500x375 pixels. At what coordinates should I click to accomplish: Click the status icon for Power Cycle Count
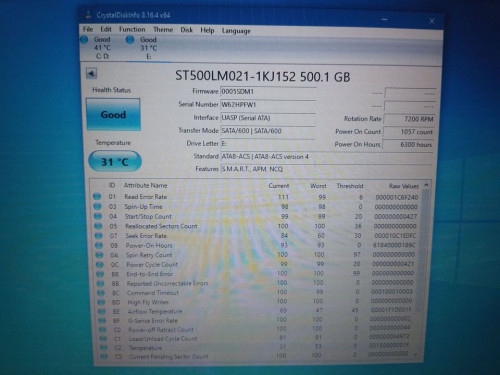tap(100, 265)
